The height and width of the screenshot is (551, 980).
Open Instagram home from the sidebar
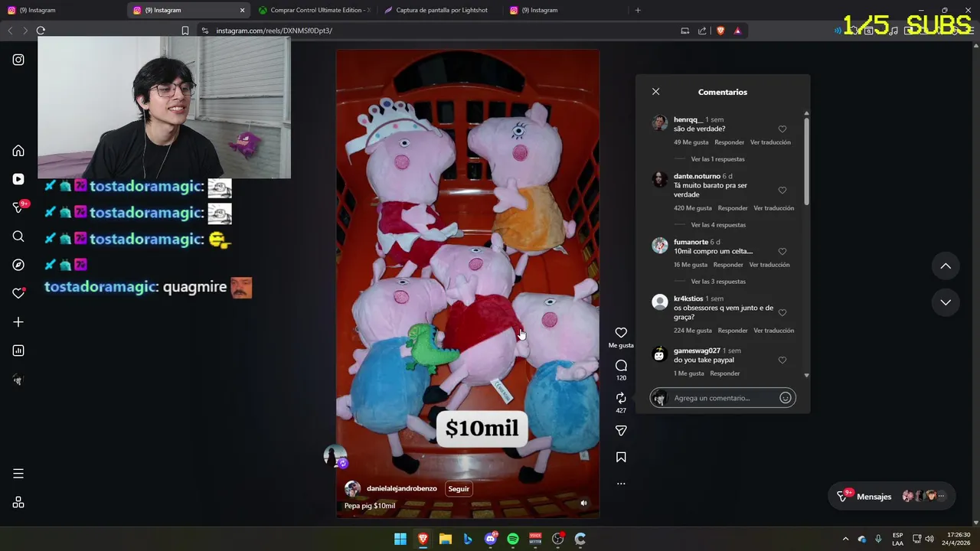pyautogui.click(x=18, y=151)
